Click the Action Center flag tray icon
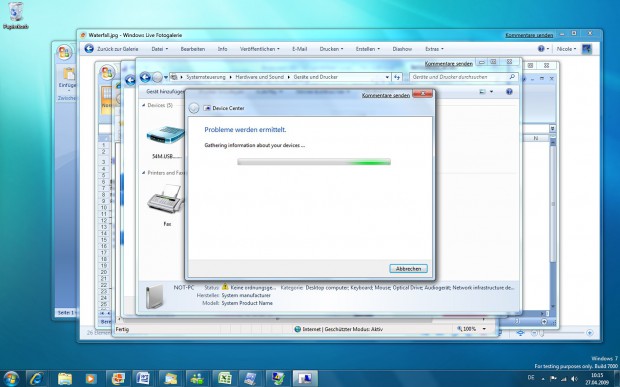 pyautogui.click(x=553, y=379)
